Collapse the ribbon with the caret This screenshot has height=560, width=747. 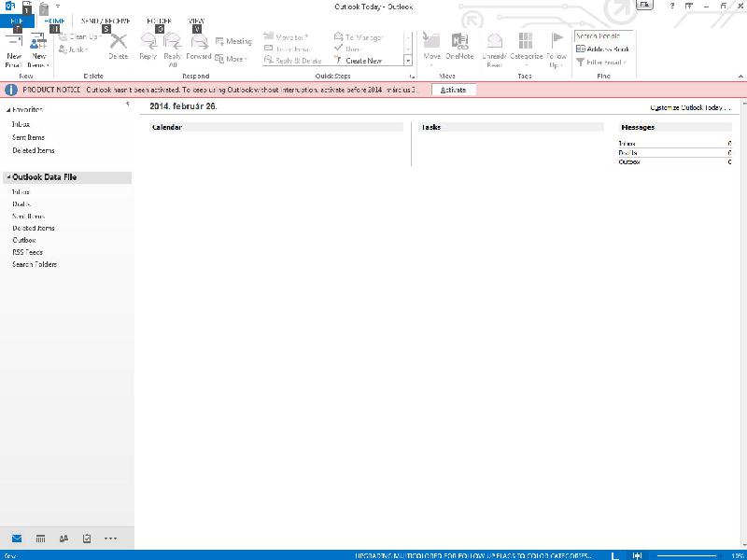pyautogui.click(x=740, y=77)
